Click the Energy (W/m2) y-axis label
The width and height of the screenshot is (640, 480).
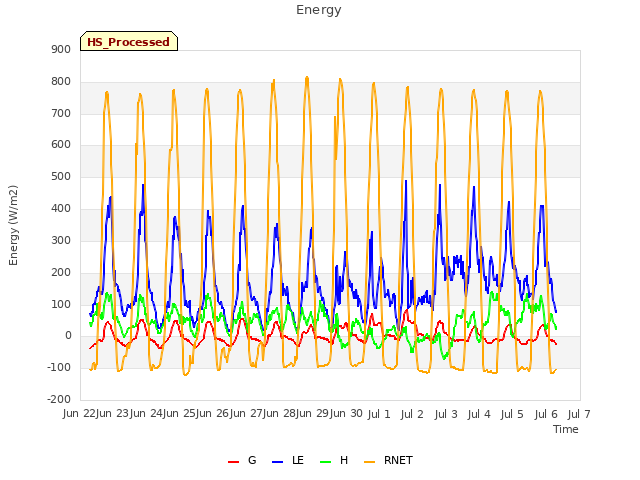click(x=13, y=225)
